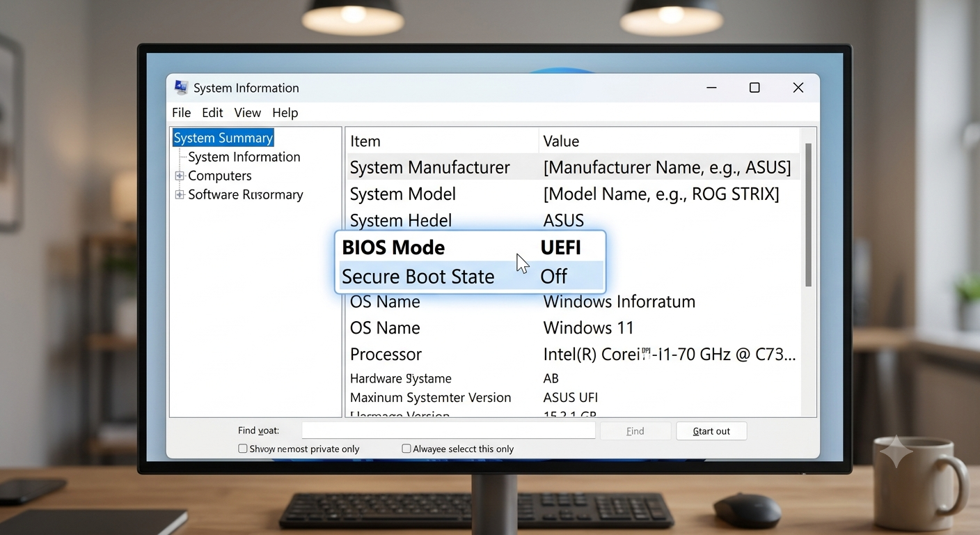
Task: Select the Secure Boot State row
Action: (471, 276)
